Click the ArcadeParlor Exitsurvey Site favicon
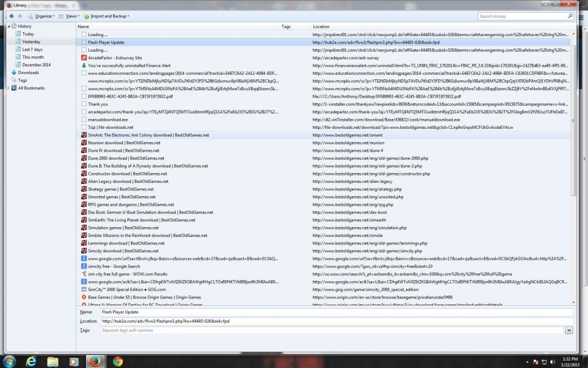This screenshot has height=368, width=588. 84,58
